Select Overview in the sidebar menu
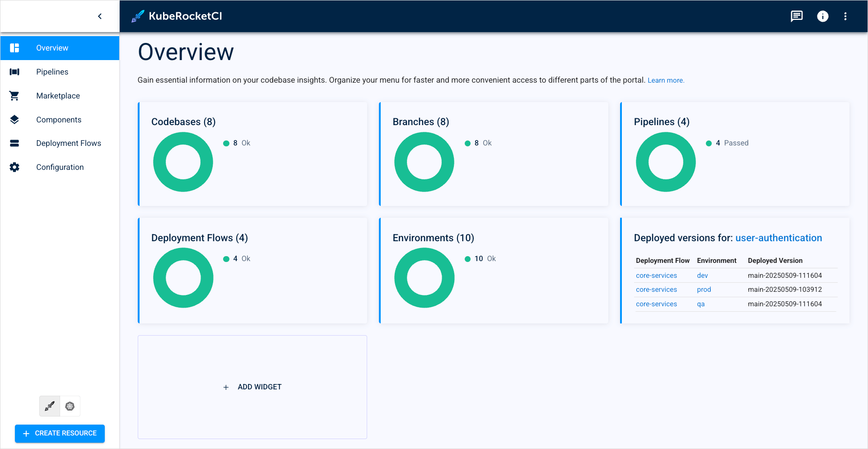This screenshot has height=449, width=868. (x=52, y=48)
